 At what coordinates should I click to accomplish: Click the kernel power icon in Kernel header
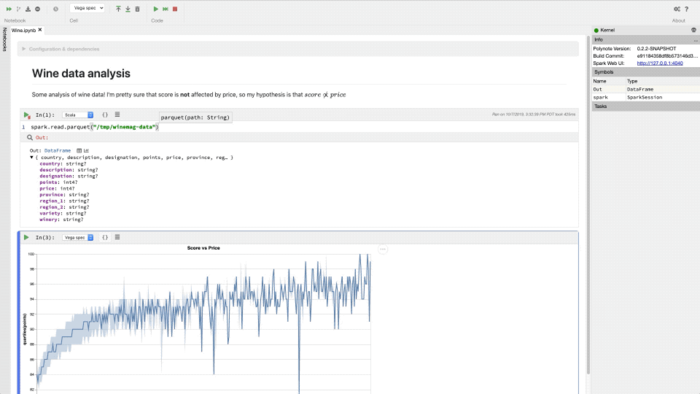[693, 30]
